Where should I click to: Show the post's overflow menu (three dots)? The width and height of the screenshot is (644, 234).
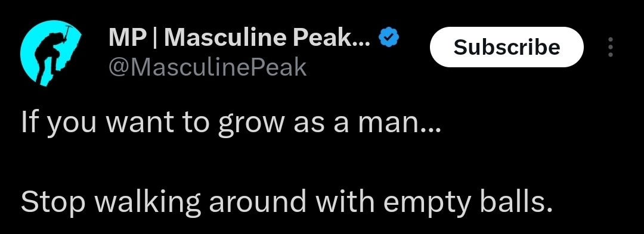[x=611, y=47]
